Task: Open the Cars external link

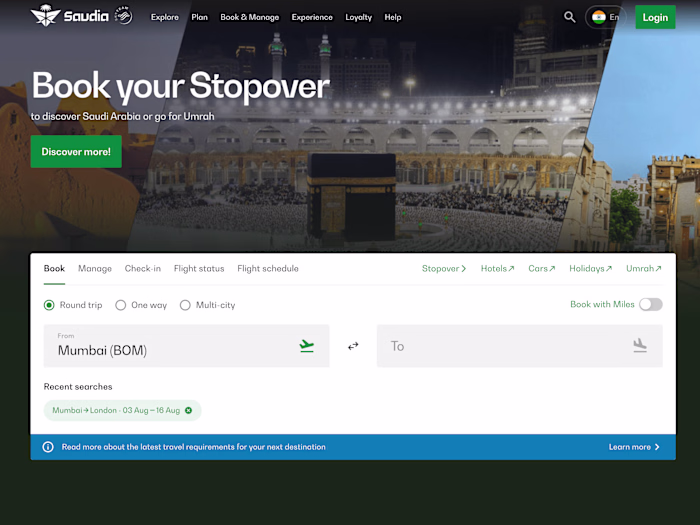Action: (542, 269)
